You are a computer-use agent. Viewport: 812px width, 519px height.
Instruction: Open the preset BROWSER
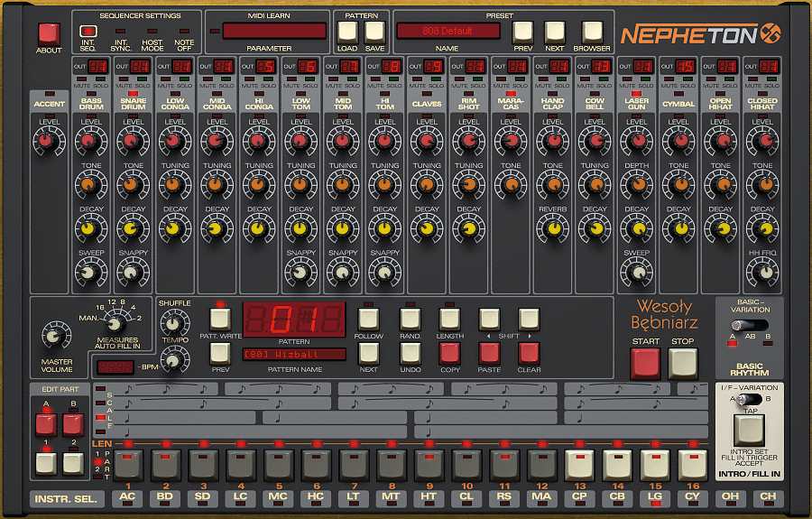click(x=592, y=32)
